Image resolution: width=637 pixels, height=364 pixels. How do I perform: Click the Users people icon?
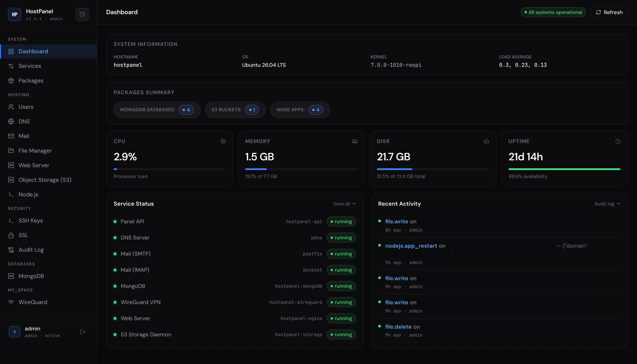pyautogui.click(x=11, y=107)
